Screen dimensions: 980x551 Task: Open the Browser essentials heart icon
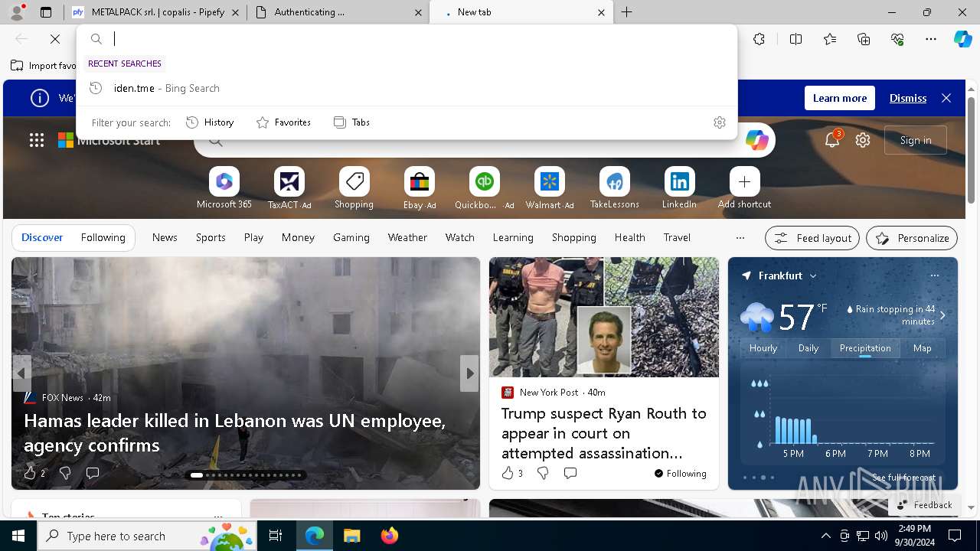(x=897, y=39)
